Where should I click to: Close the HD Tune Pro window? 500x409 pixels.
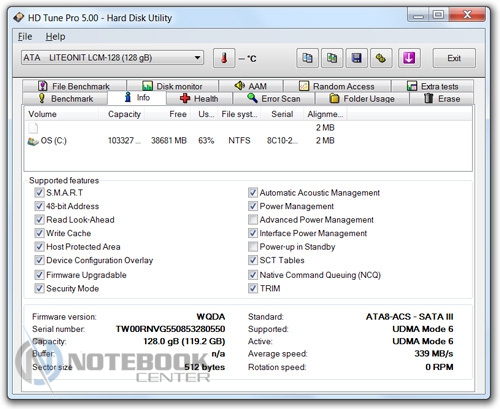coord(467,15)
